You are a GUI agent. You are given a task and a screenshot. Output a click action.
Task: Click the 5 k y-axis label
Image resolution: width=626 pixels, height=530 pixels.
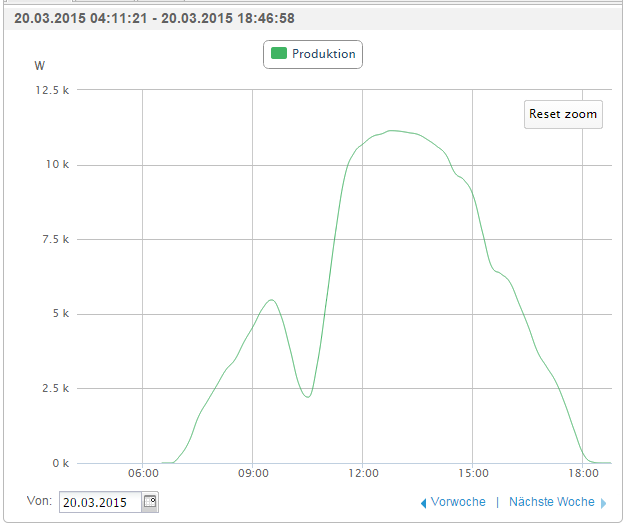coord(60,314)
